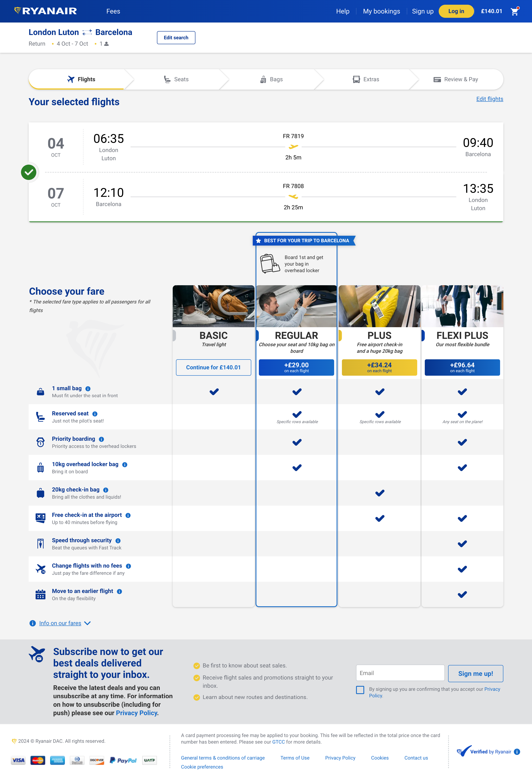Open the Edit flights link

(490, 99)
